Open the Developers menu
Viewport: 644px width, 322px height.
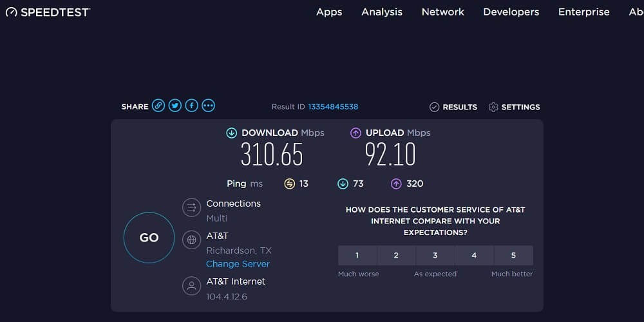pos(511,12)
